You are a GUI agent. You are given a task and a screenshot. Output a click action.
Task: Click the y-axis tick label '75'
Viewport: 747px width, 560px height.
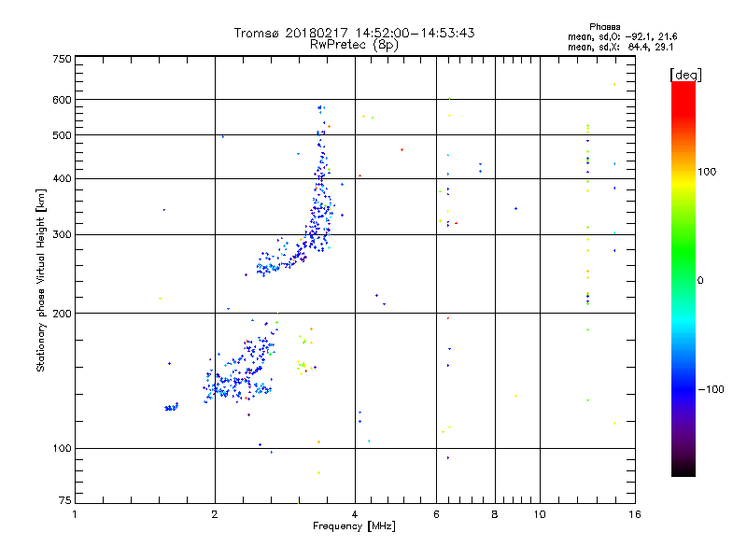pos(65,500)
